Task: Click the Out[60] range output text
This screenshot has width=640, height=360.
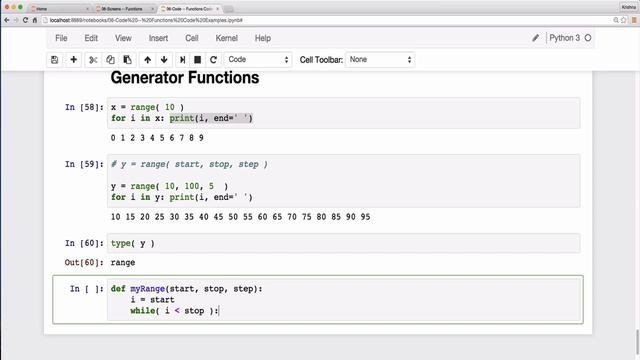Action: pos(123,262)
